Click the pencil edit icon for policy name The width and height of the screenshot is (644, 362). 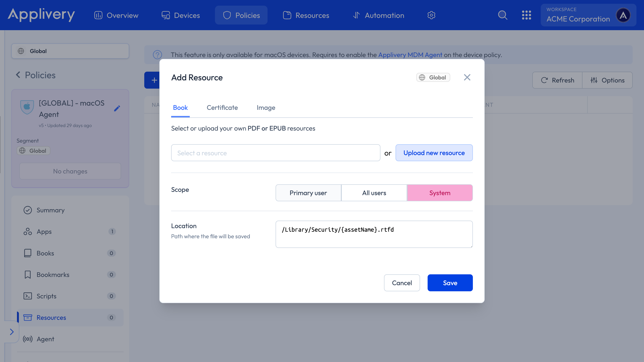pyautogui.click(x=117, y=108)
